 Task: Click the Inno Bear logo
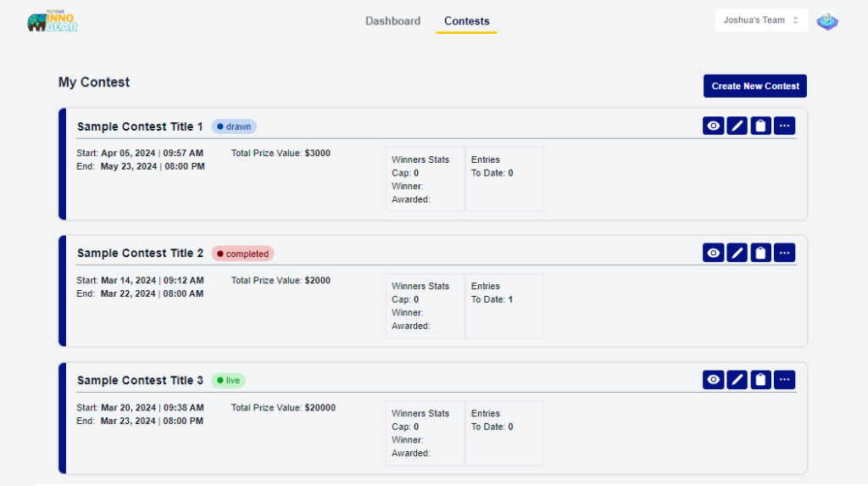[x=52, y=22]
